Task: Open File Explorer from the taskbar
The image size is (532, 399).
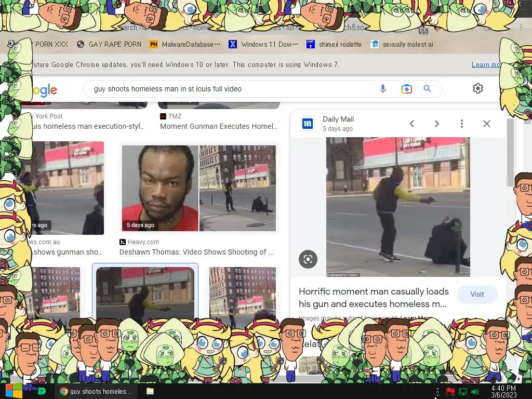Action: (x=150, y=391)
